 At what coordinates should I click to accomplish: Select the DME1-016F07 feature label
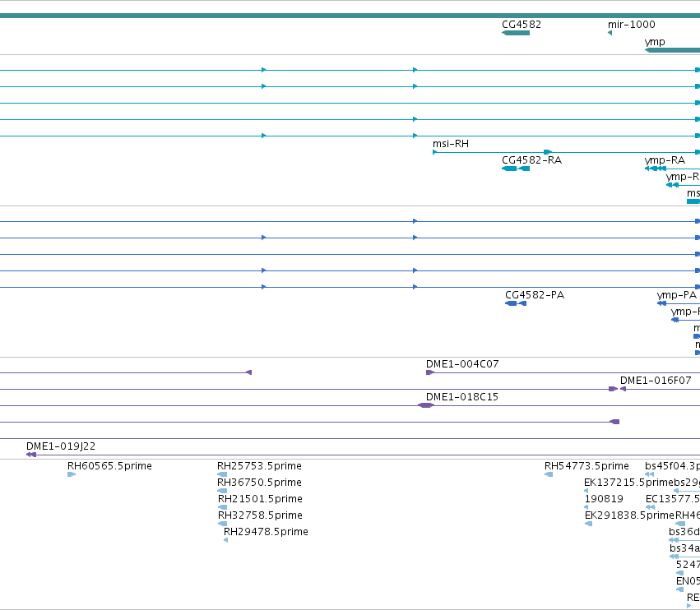point(656,381)
